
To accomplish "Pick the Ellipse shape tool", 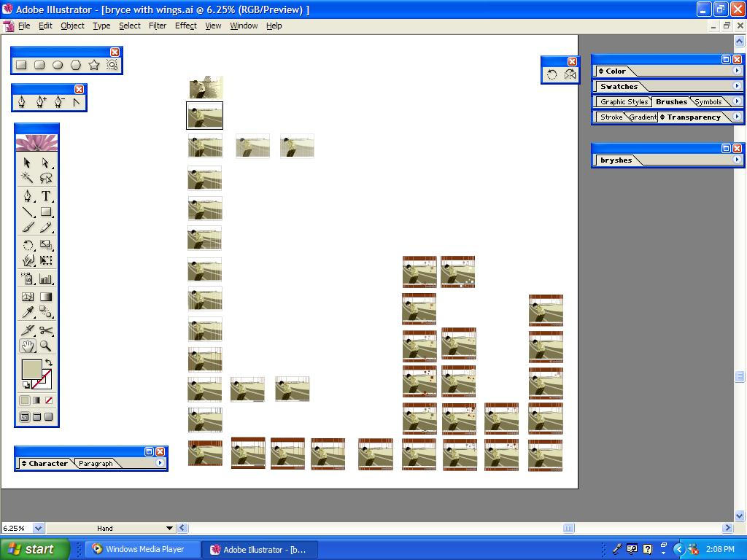I will tap(58, 65).
